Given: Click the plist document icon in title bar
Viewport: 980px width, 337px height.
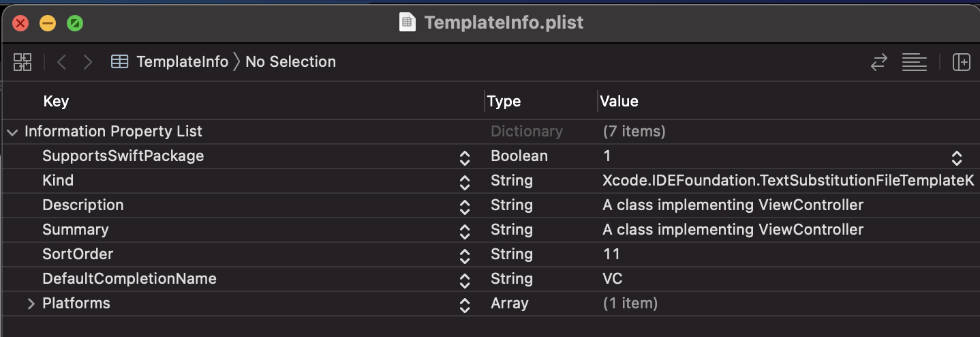Looking at the screenshot, I should tap(407, 23).
